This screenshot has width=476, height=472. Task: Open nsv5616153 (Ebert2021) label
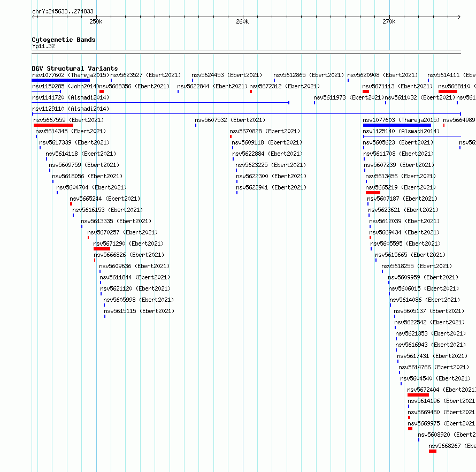pyautogui.click(x=108, y=210)
